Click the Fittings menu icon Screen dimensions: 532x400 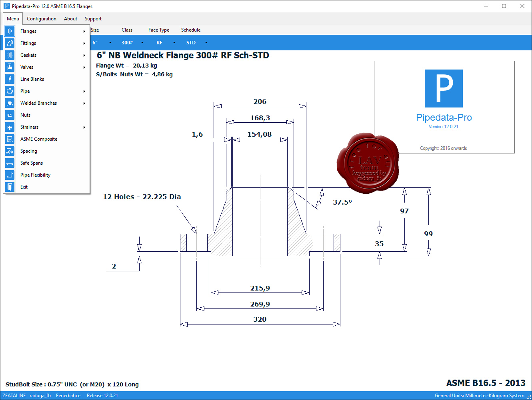10,43
